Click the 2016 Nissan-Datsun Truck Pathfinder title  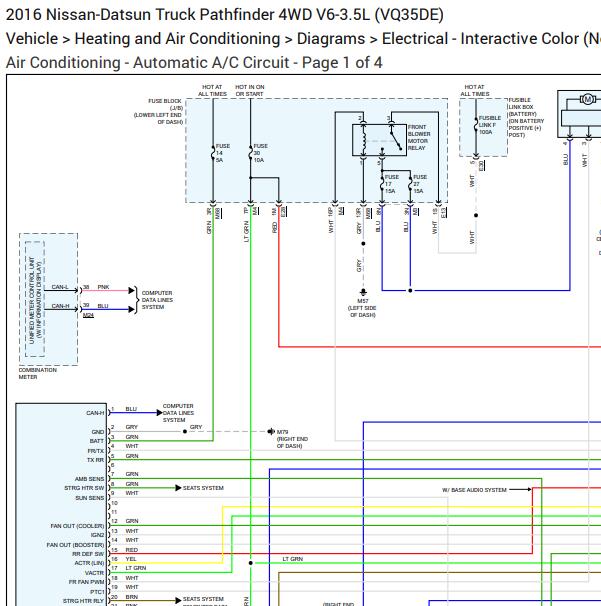[x=225, y=15]
